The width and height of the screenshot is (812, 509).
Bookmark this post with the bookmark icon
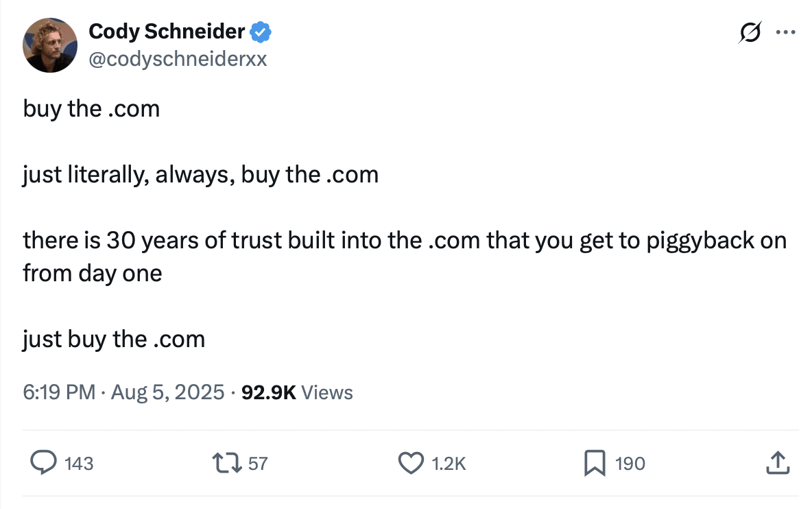[x=594, y=463]
